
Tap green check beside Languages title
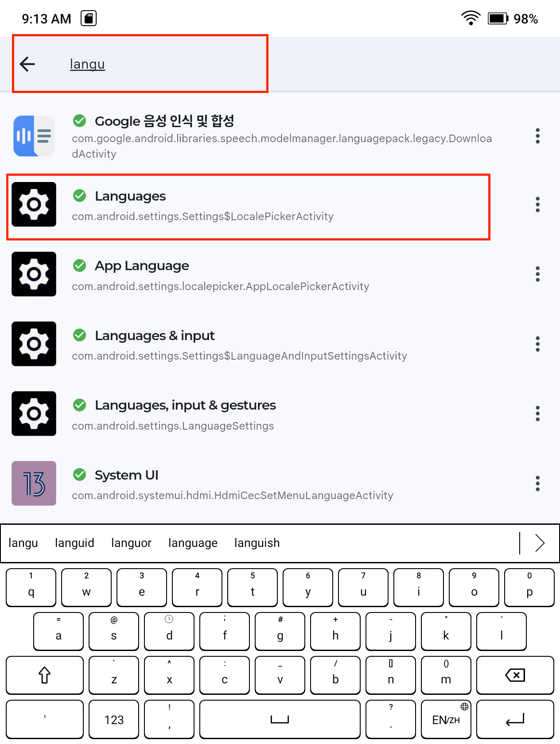click(80, 195)
